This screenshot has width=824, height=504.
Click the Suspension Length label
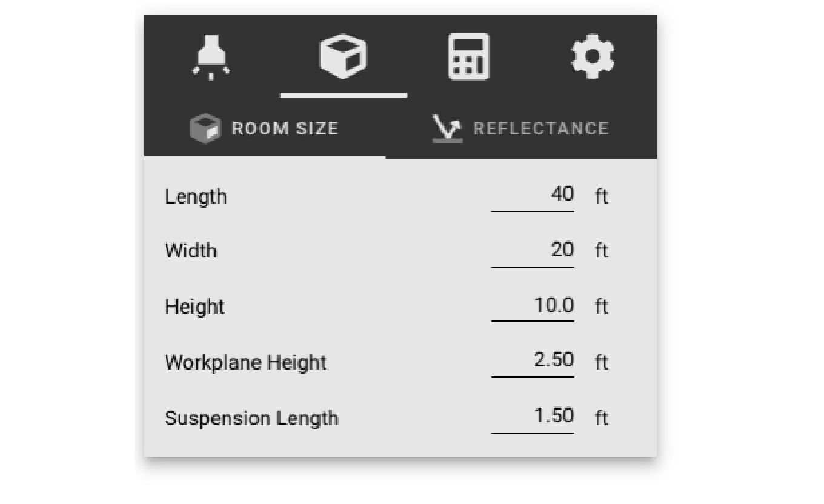251,419
